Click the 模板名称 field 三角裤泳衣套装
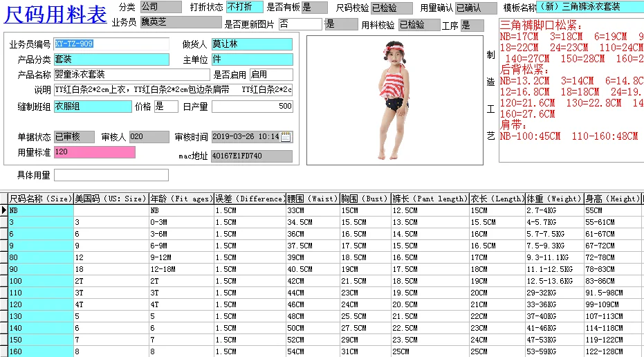The width and height of the screenshot is (644, 357). coord(590,7)
